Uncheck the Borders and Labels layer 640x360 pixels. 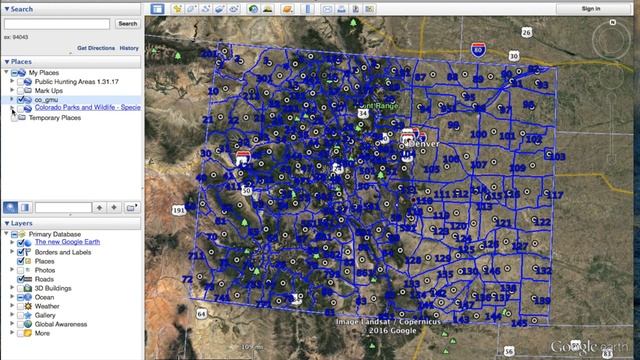click(20, 252)
